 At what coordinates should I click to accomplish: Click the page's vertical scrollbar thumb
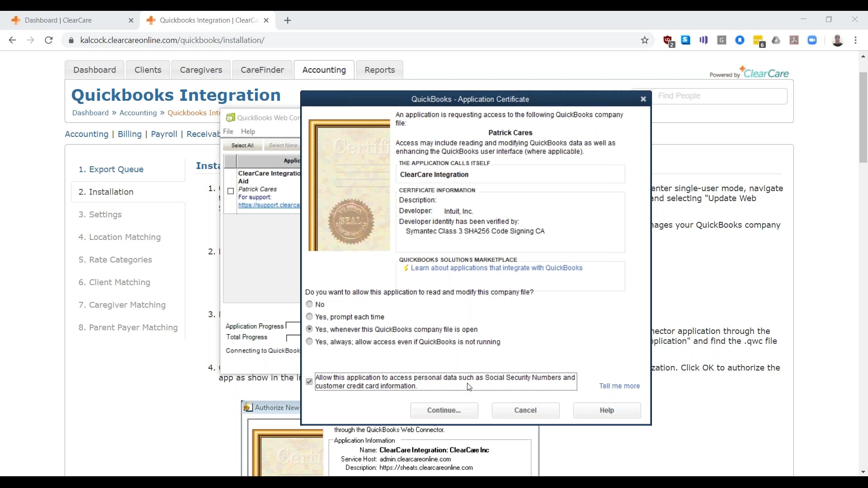863,117
